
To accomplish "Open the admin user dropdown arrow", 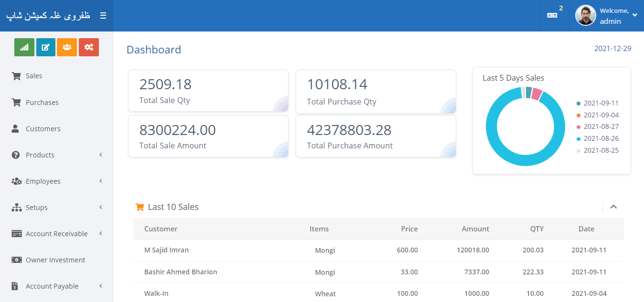I will pyautogui.click(x=634, y=15).
